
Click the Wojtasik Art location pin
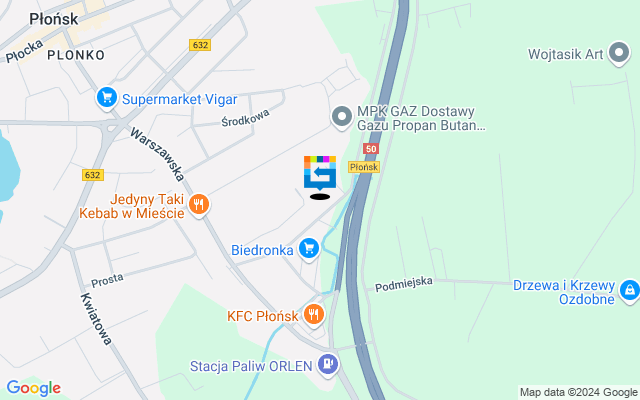pos(619,53)
